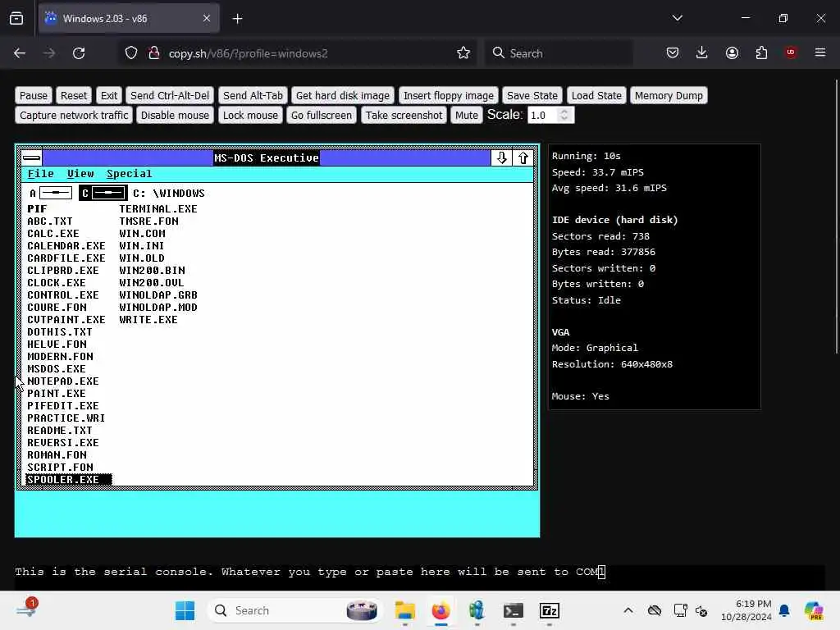The width and height of the screenshot is (840, 630).
Task: Select PAINT.EXE in file list
Action: 57,393
